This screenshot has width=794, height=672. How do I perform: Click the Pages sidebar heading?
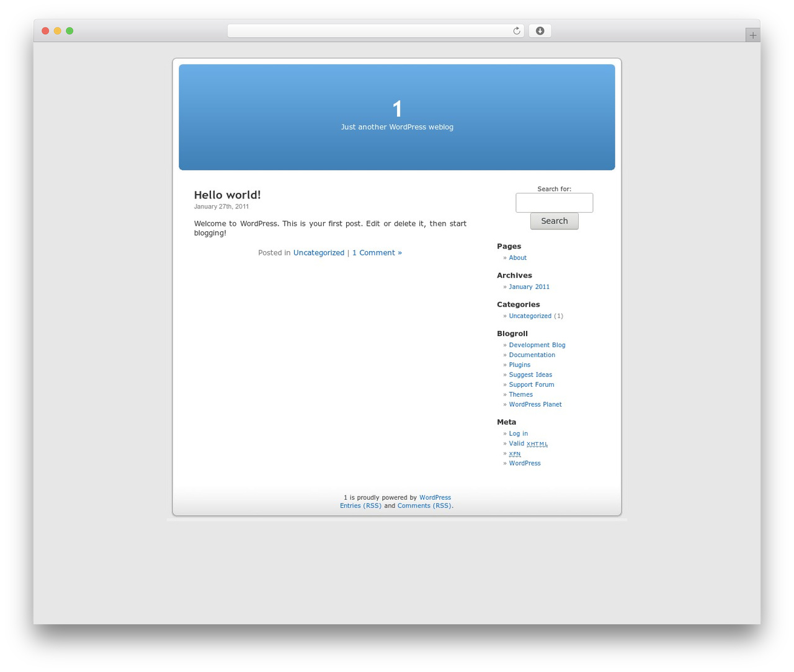[x=509, y=246]
